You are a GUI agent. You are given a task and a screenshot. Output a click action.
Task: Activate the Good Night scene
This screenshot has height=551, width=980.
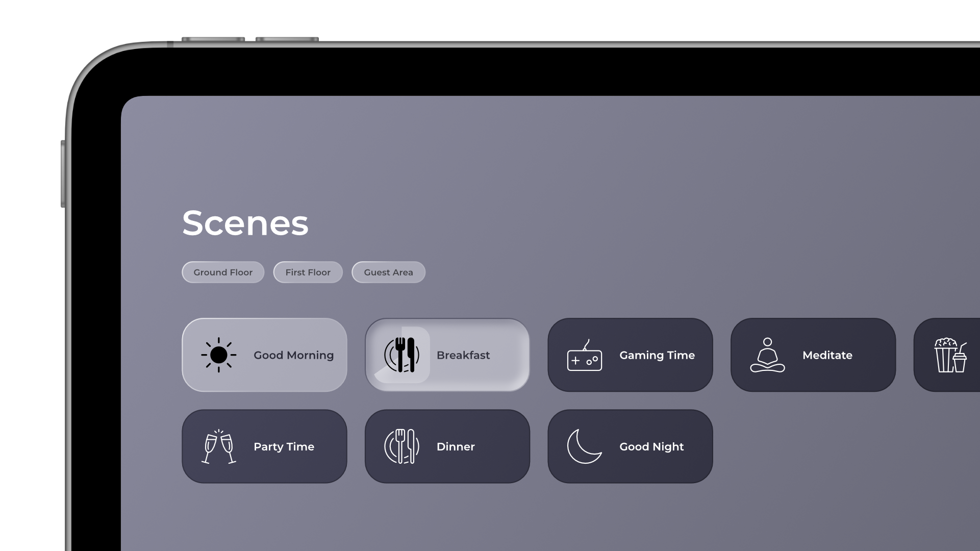tap(630, 446)
